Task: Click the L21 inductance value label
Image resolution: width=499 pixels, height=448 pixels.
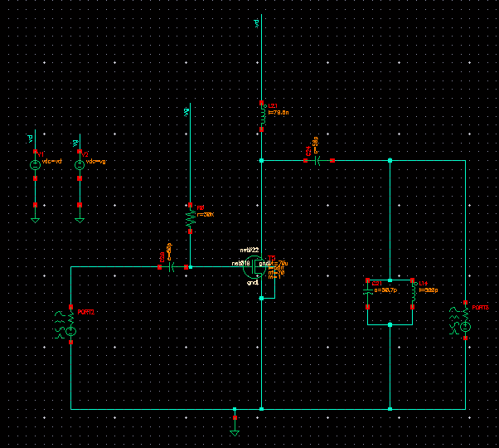Action: (x=279, y=112)
